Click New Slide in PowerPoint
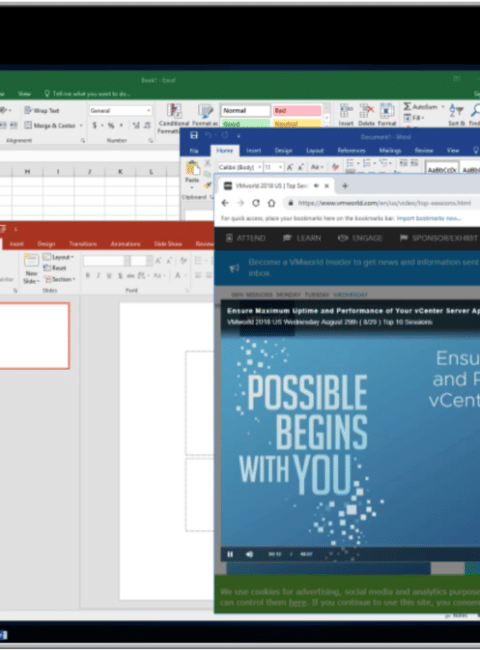 click(31, 268)
